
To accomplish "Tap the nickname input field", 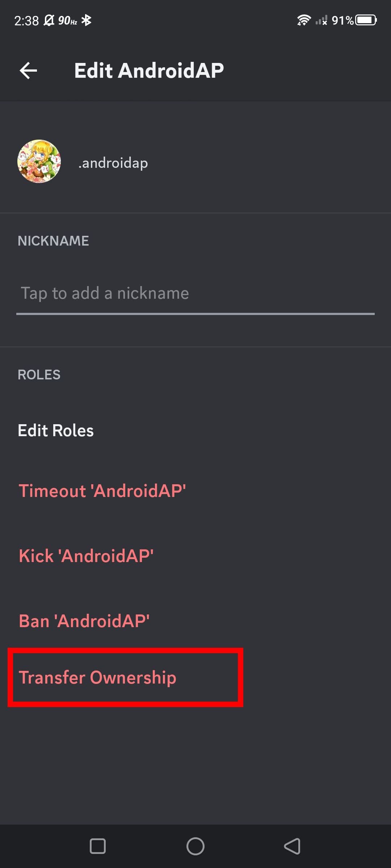I will tap(195, 293).
